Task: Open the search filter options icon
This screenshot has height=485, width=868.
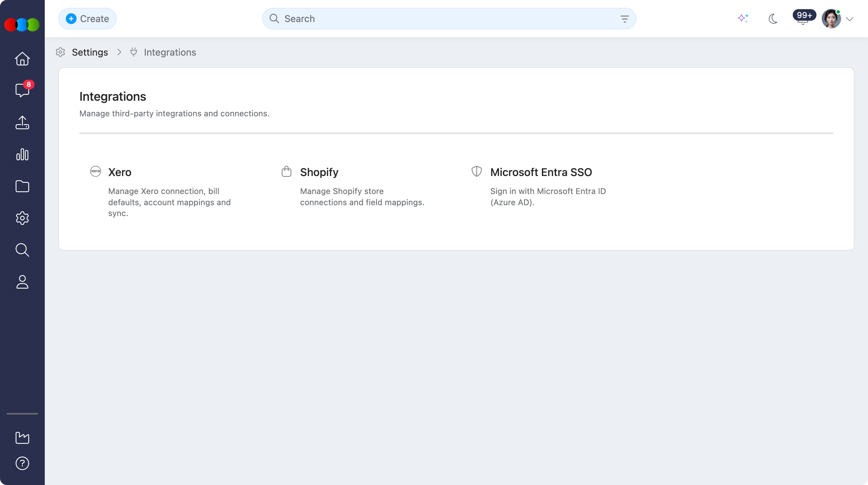Action: 625,19
